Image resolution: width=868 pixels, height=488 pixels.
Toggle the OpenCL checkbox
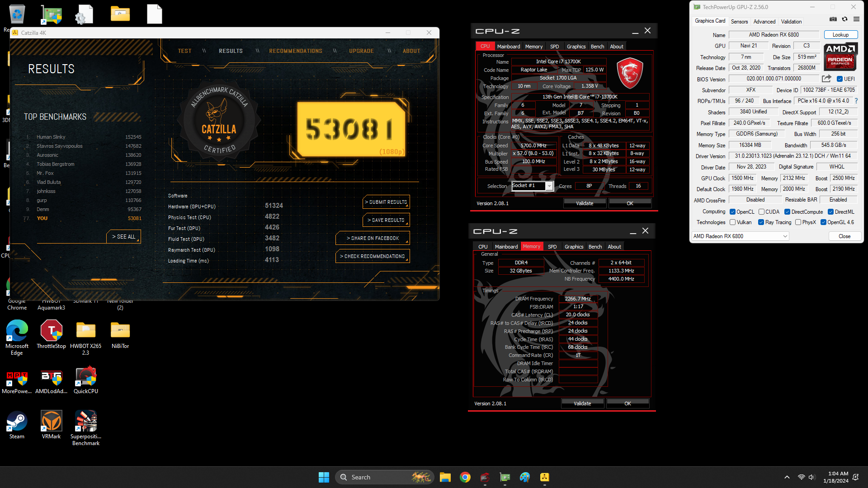[x=732, y=212]
